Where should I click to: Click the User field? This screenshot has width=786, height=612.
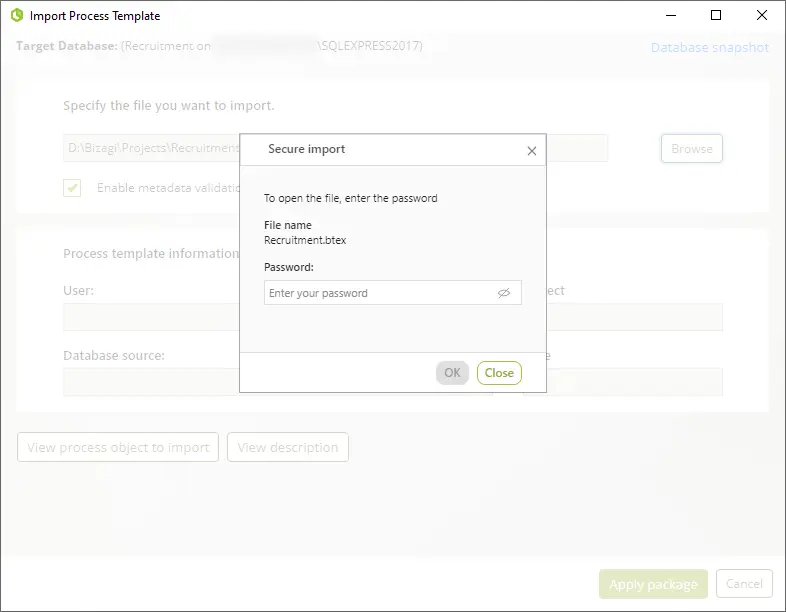[151, 317]
